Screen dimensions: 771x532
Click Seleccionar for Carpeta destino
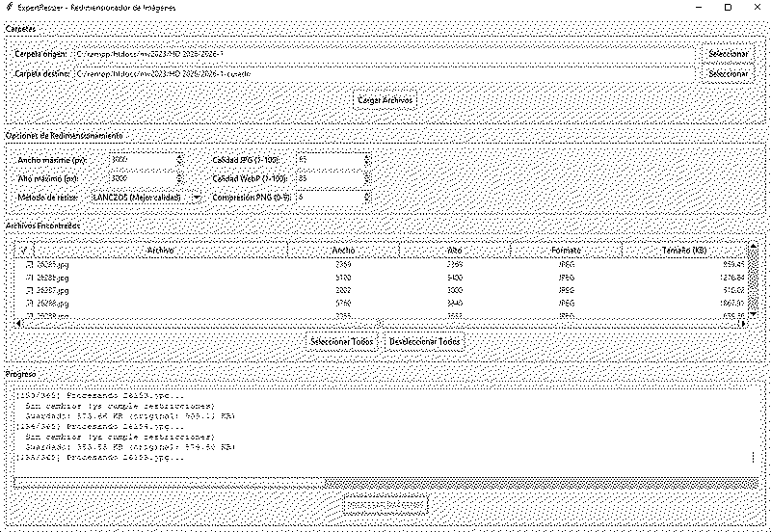pos(728,73)
